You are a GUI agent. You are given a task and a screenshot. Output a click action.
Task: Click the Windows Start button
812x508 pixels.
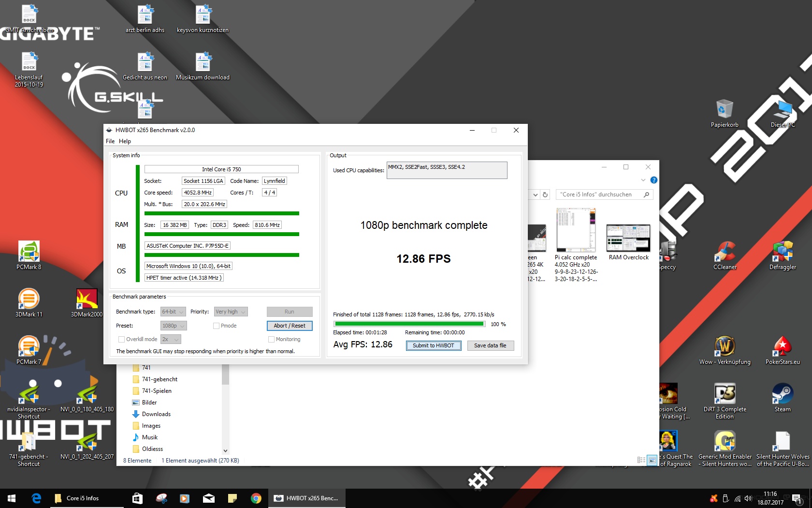point(12,498)
